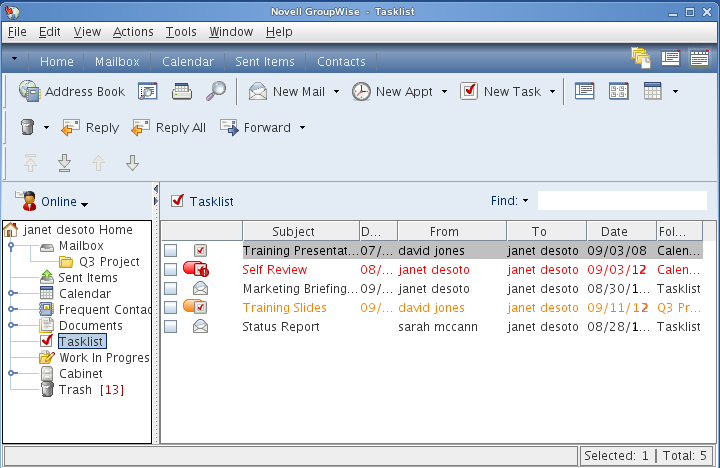Select the Q3 Project folder
720x468 pixels.
tap(109, 262)
